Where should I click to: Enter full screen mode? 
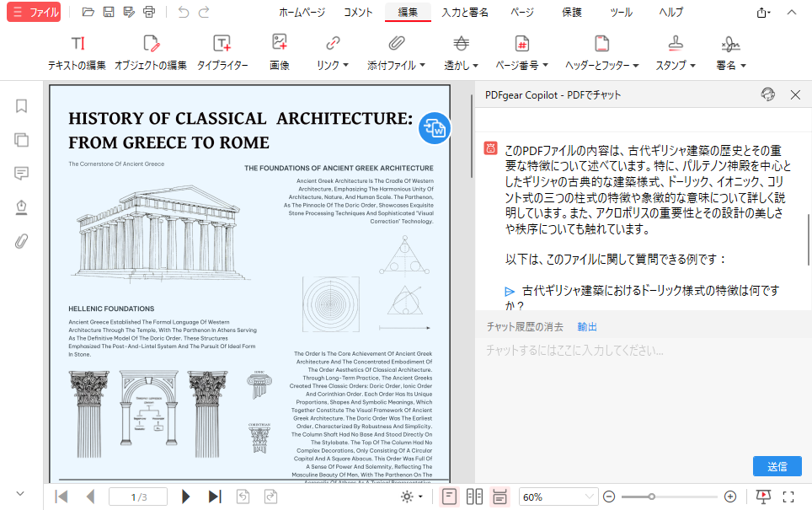pyautogui.click(x=788, y=497)
